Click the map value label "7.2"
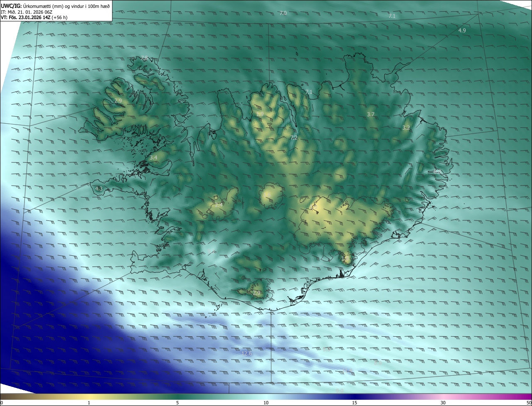The width and height of the screenshot is (532, 406). [x=294, y=137]
